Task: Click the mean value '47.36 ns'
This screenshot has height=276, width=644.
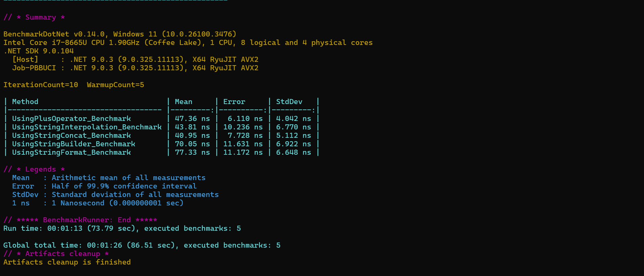Action: click(x=192, y=119)
